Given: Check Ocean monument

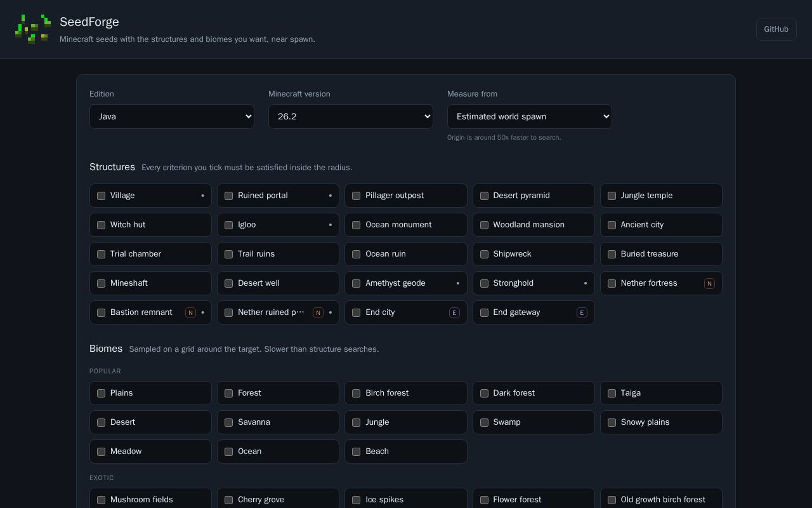Looking at the screenshot, I should (356, 225).
